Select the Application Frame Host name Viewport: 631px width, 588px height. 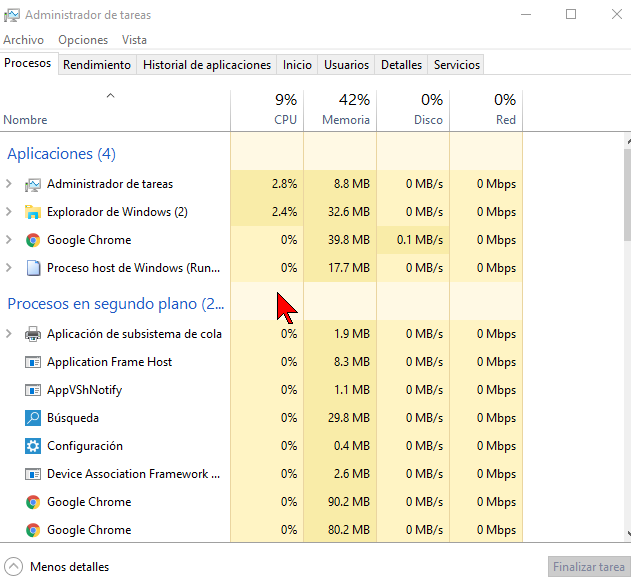(x=109, y=362)
